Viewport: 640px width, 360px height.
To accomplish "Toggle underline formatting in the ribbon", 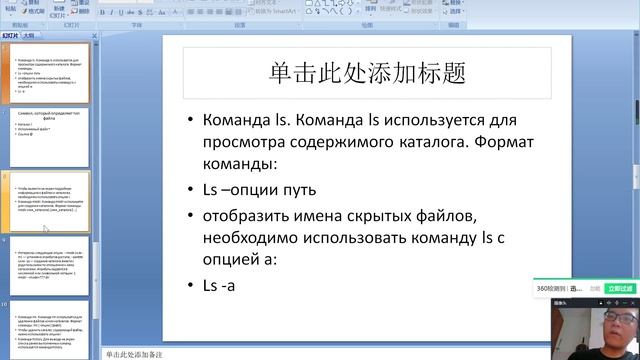I will tap(121, 13).
